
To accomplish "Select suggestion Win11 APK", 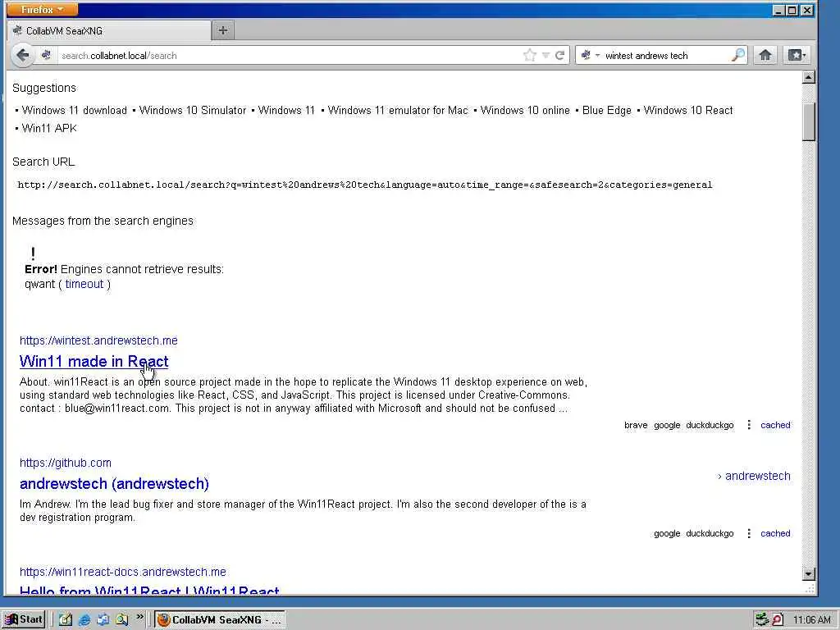I will (x=49, y=129).
